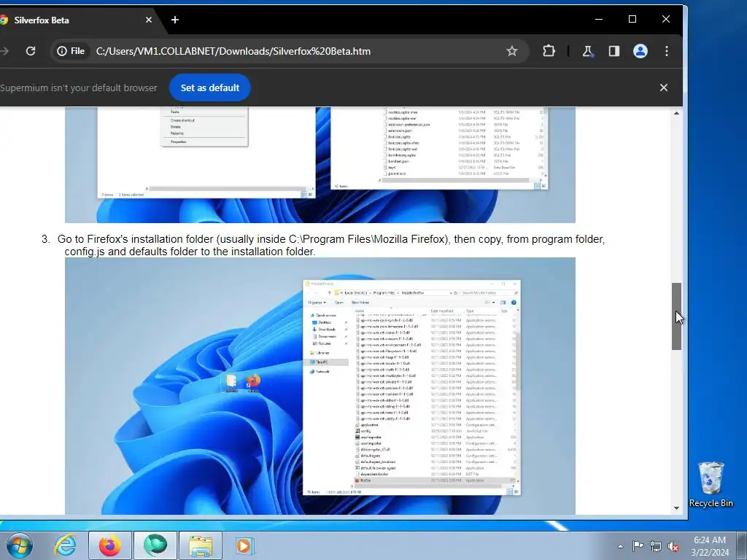The width and height of the screenshot is (747, 560).
Task: Open Windows Explorer from taskbar
Action: tap(201, 545)
